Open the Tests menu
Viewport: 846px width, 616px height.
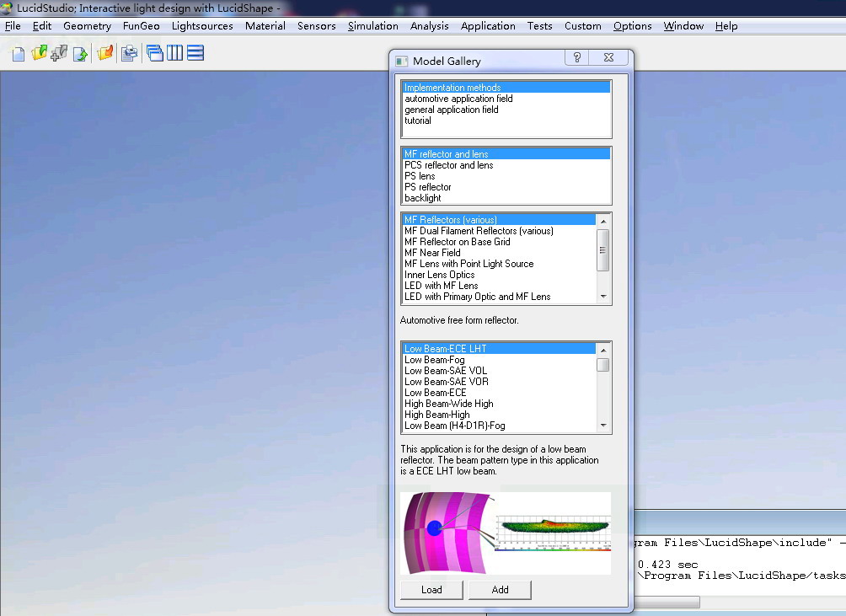(x=539, y=26)
